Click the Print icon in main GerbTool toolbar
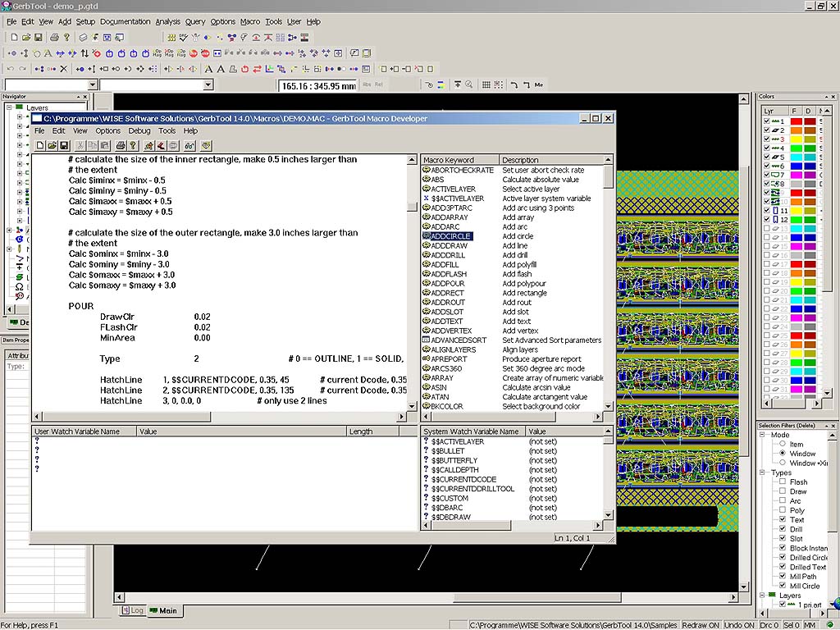Image resolution: width=840 pixels, height=630 pixels. coord(54,38)
